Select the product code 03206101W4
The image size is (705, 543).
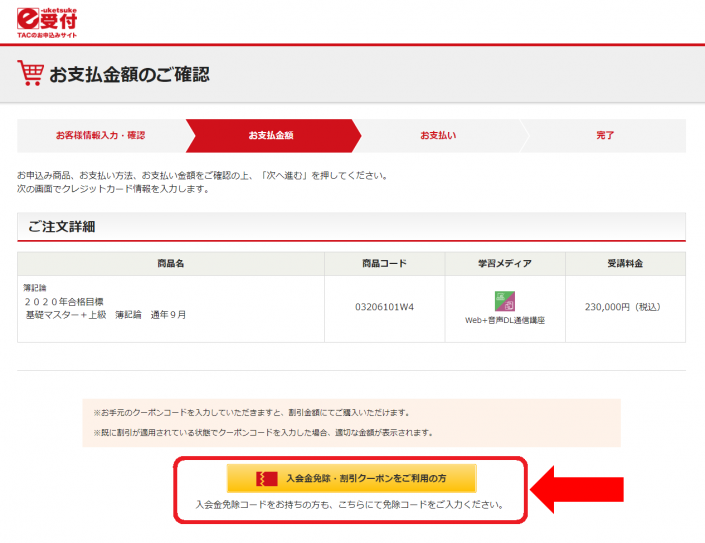pos(384,307)
